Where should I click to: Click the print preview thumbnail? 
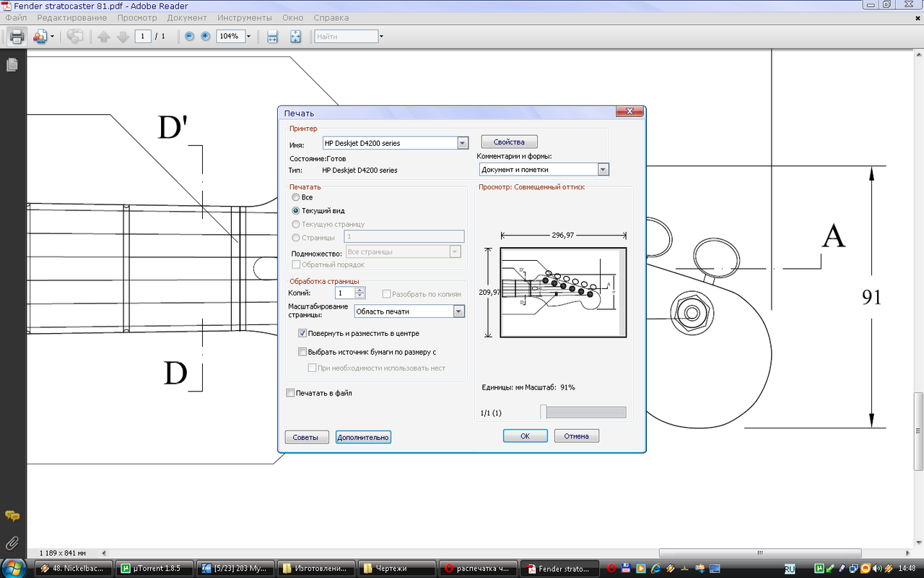[563, 292]
